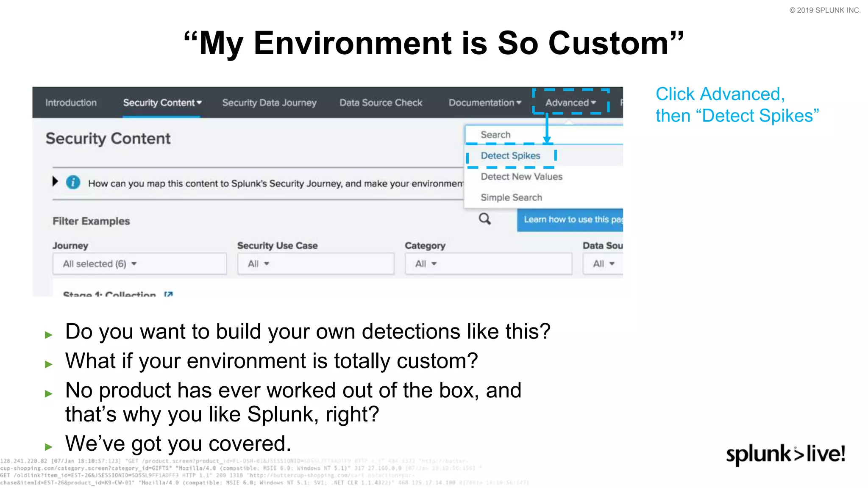Go to the Introduction tab
The width and height of the screenshot is (868, 488).
click(x=71, y=103)
